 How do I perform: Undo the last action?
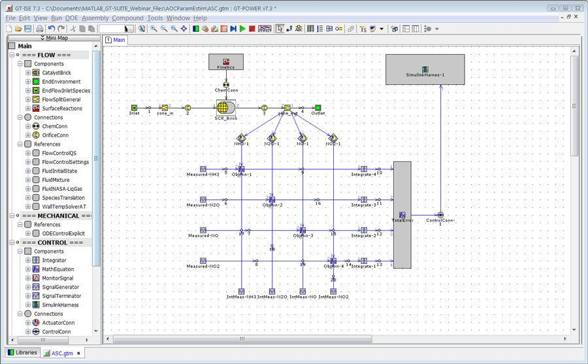(x=52, y=29)
